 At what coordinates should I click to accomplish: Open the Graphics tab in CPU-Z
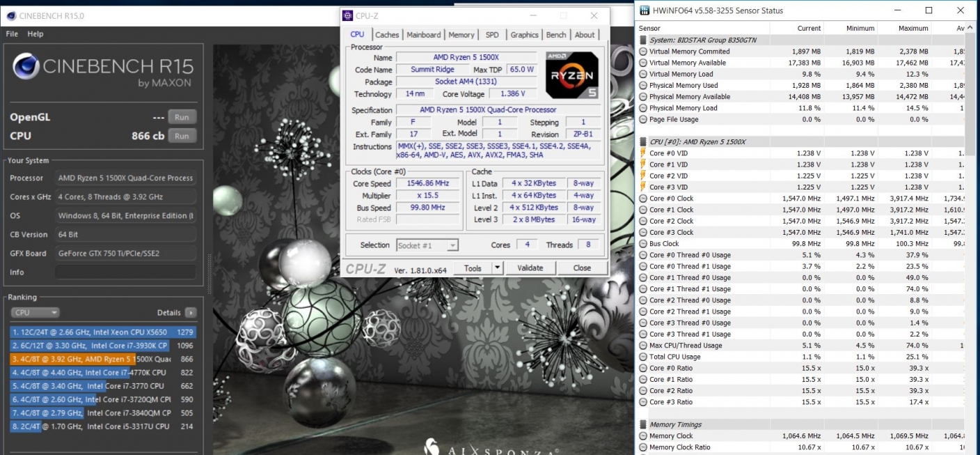pyautogui.click(x=524, y=35)
